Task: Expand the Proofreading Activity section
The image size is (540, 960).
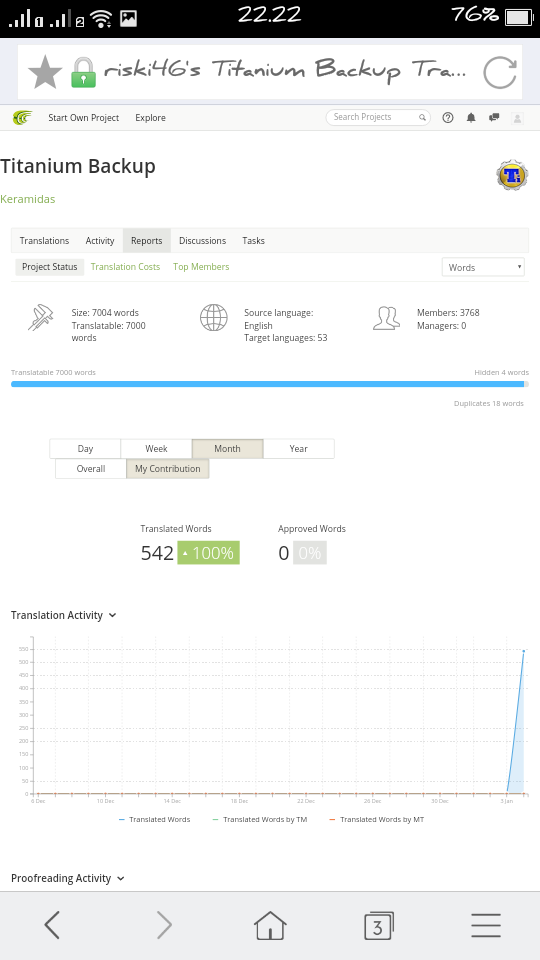Action: [x=68, y=879]
